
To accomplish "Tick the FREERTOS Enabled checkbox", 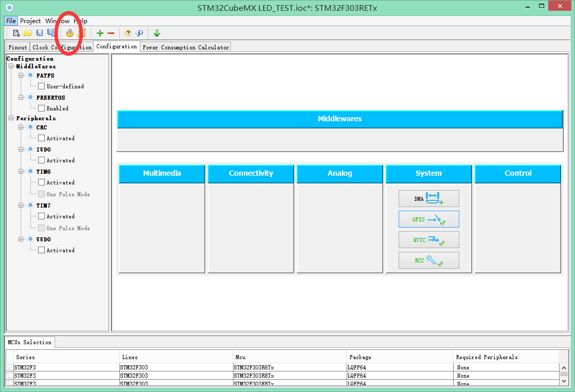I will (42, 108).
